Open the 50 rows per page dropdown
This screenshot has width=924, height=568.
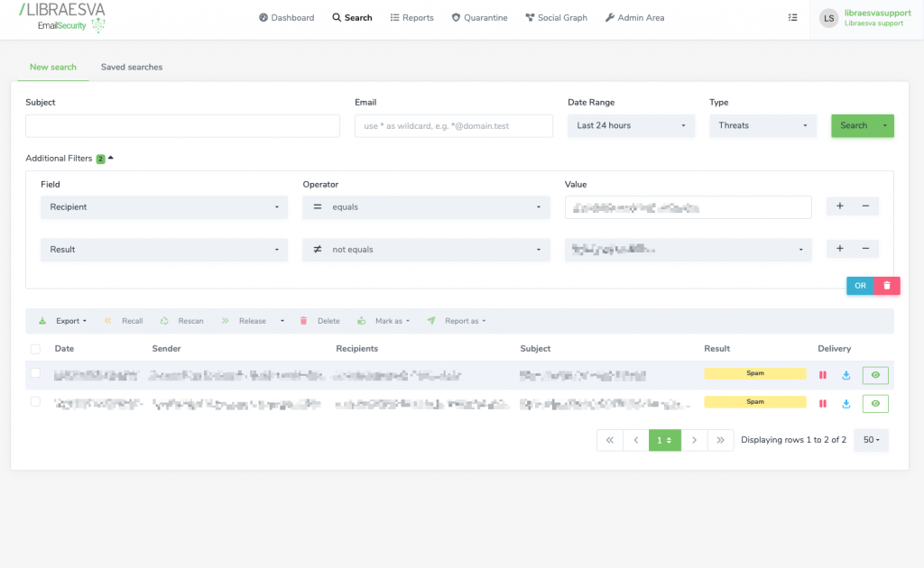point(871,440)
